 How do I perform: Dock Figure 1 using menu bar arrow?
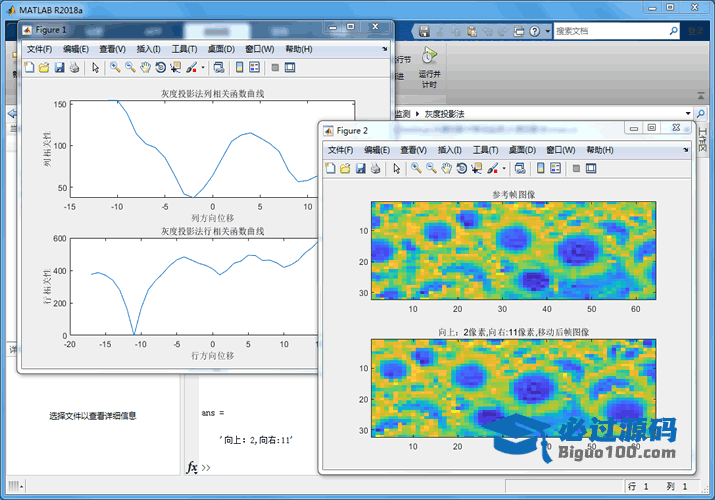pos(385,49)
